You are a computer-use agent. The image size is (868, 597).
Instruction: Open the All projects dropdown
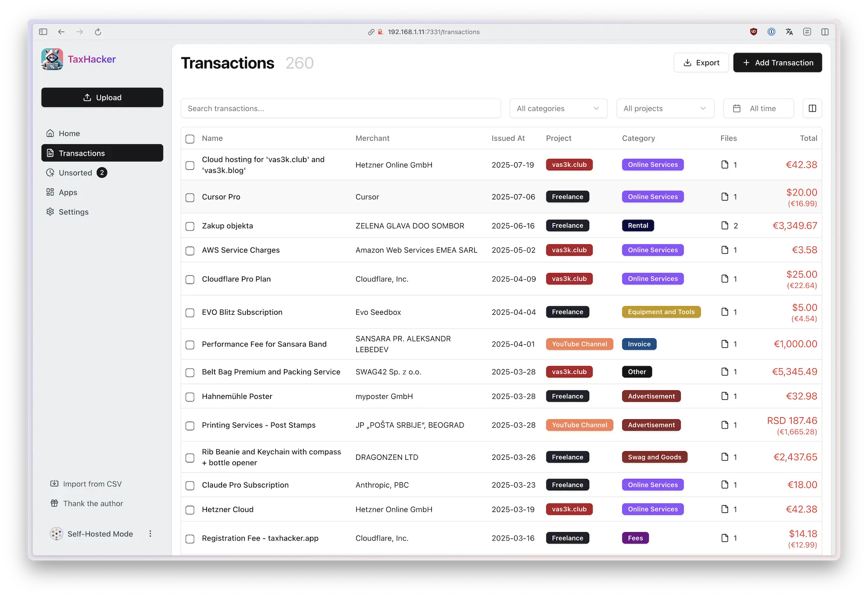[665, 109]
